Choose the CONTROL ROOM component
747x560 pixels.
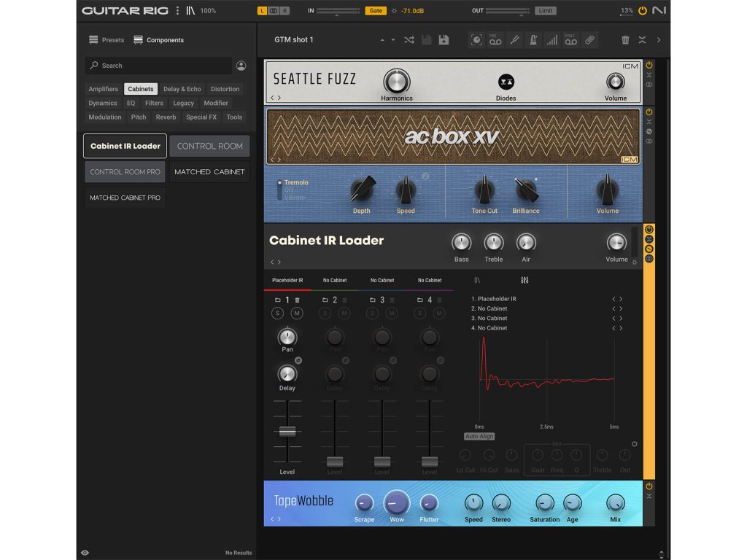pyautogui.click(x=209, y=146)
